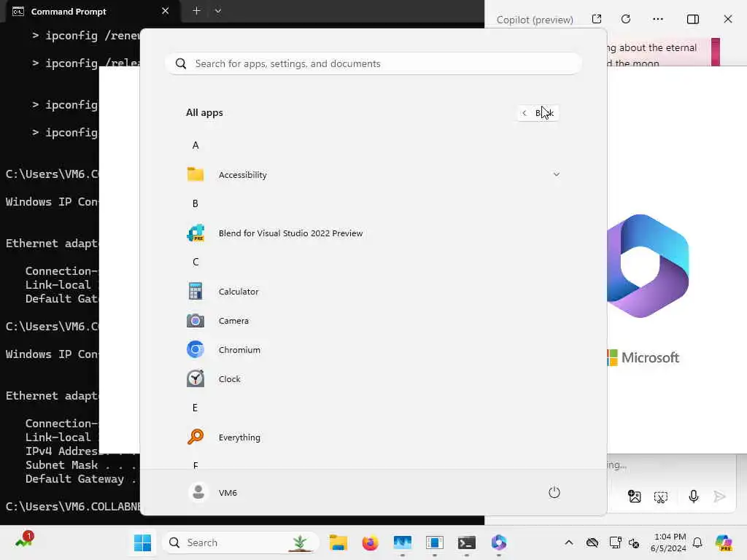Open a new tab in Terminal
The image size is (747, 560).
point(196,10)
